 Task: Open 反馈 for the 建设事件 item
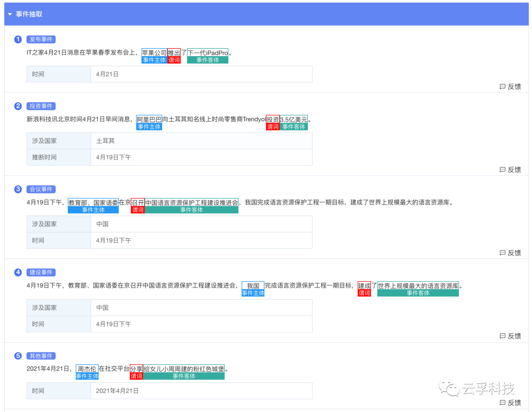point(510,336)
